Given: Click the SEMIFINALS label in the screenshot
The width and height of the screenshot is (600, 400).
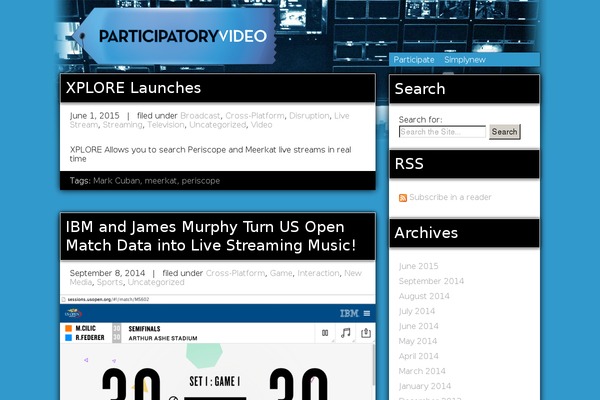Looking at the screenshot, I should 144,329.
